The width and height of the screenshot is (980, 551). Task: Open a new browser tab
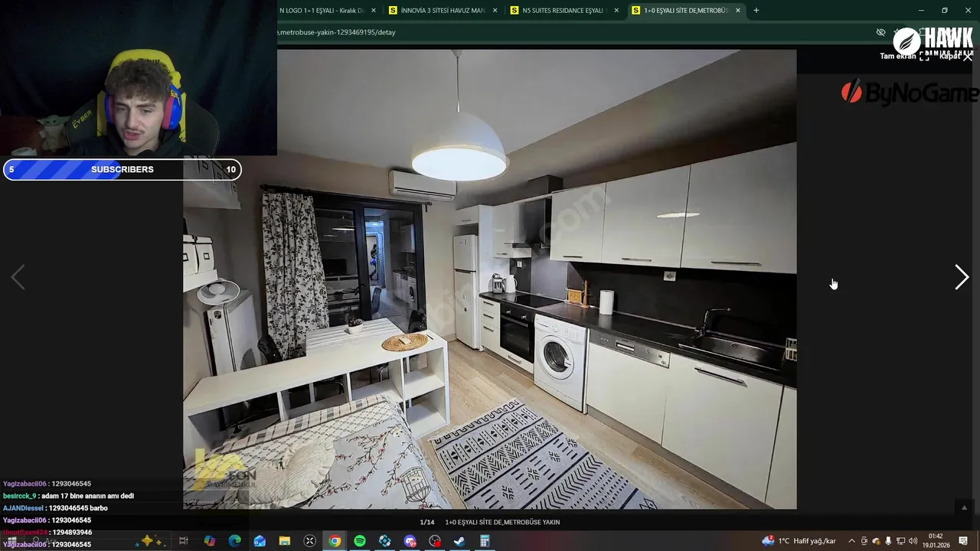coord(756,11)
